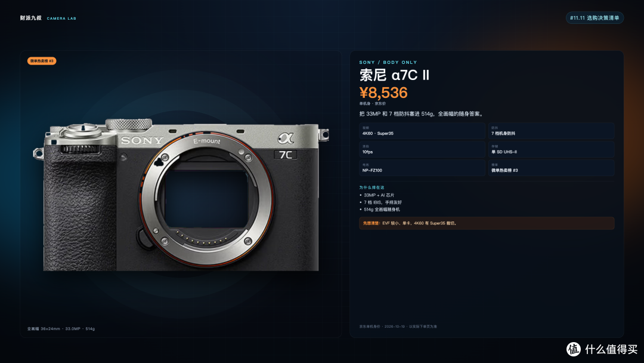Choose the 7 档机身防抖 spec card
644x363 pixels.
click(551, 131)
